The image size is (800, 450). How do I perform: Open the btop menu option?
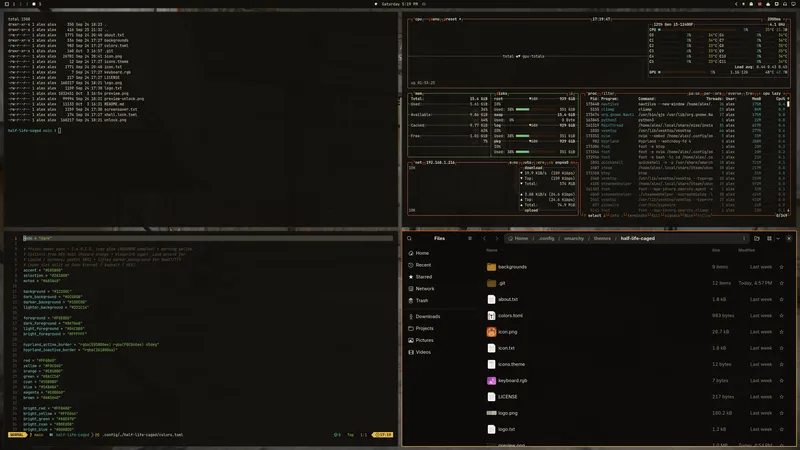[435, 19]
